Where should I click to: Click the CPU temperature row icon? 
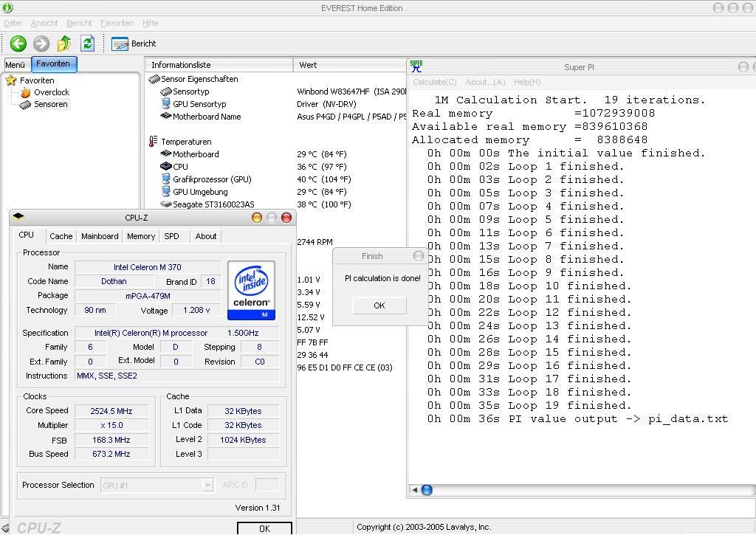(x=166, y=166)
